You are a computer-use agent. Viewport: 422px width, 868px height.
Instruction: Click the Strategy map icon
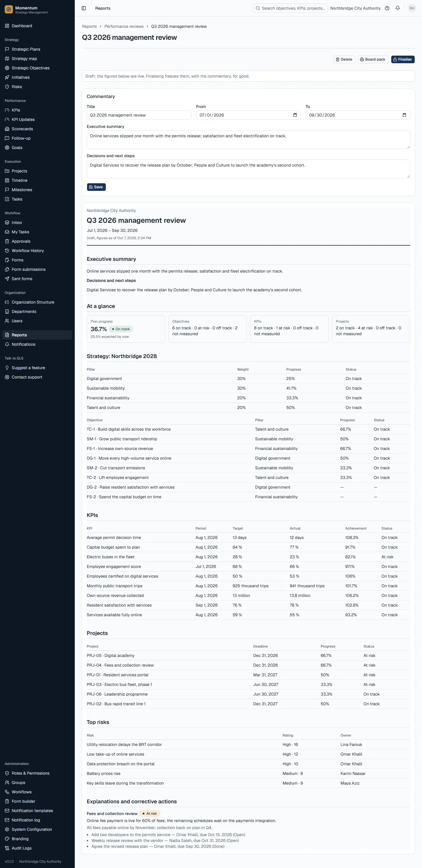tap(7, 59)
